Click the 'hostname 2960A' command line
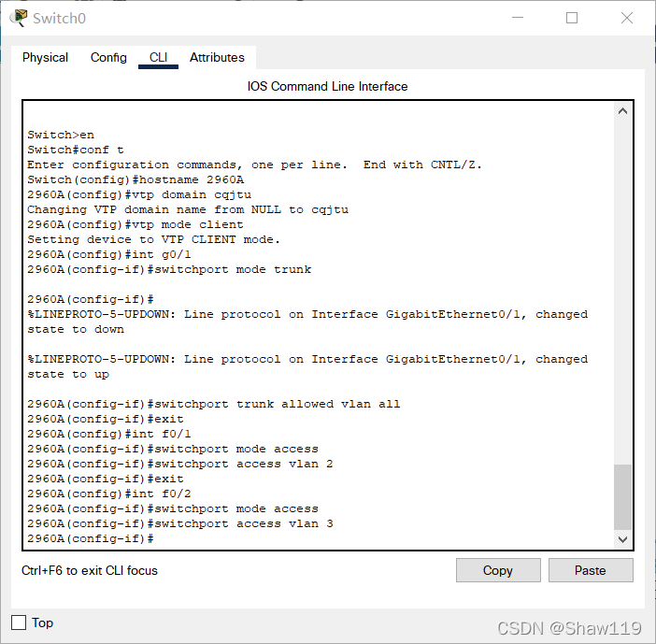Screen dimensions: 656x644 135,179
